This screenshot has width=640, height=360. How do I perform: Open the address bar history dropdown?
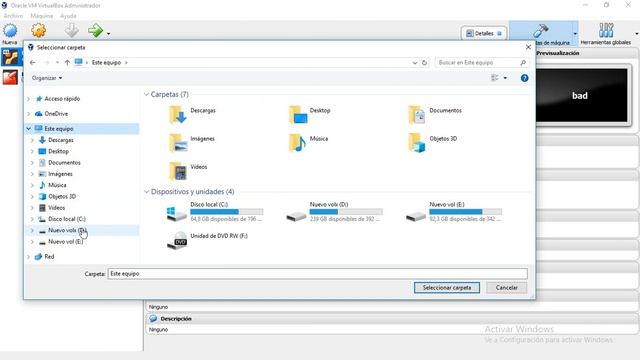tap(415, 62)
